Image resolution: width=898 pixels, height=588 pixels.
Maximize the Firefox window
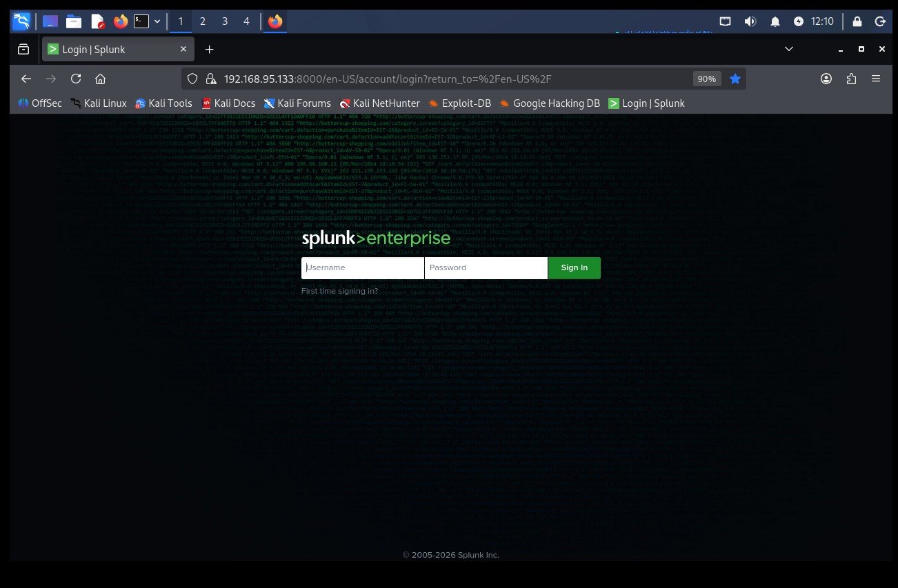pos(861,49)
